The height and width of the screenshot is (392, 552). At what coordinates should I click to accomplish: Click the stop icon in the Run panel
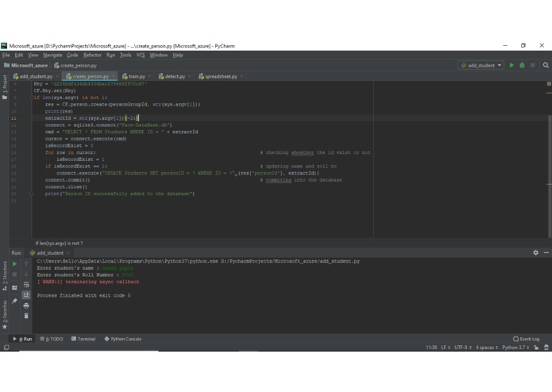[x=14, y=275]
